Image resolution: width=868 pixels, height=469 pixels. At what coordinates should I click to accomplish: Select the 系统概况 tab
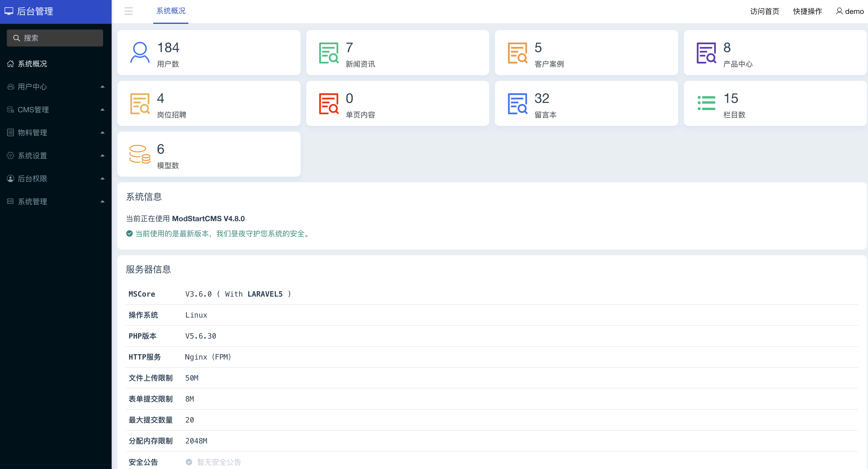(171, 11)
